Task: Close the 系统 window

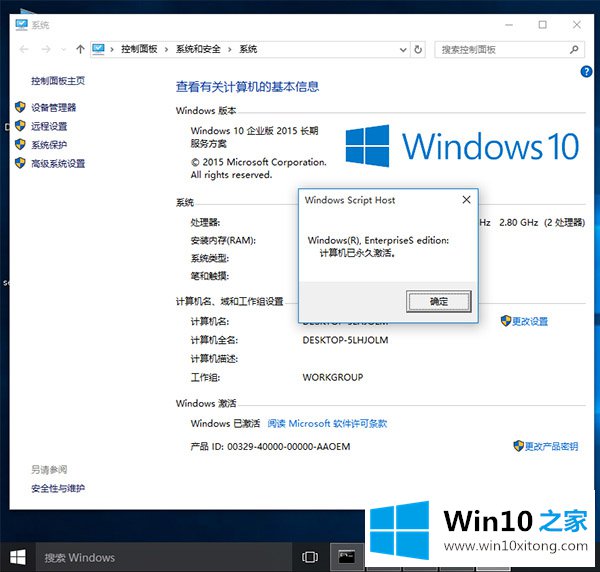Action: coord(577,25)
